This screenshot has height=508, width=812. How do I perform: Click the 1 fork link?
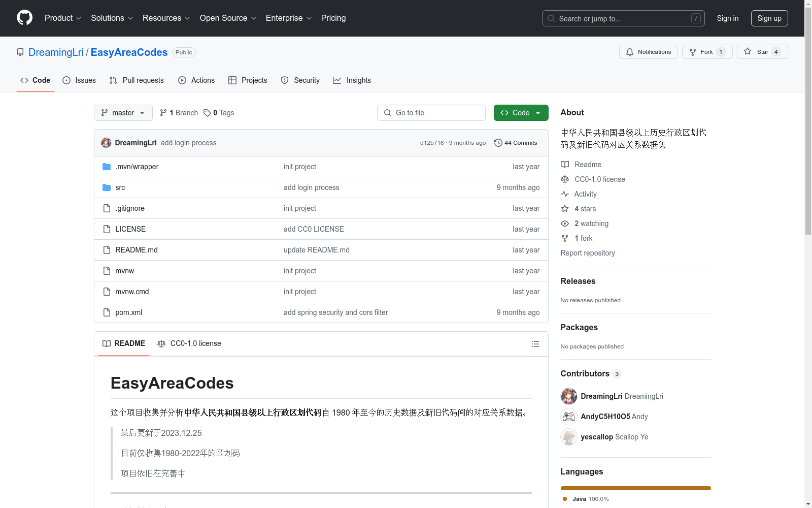pos(584,238)
